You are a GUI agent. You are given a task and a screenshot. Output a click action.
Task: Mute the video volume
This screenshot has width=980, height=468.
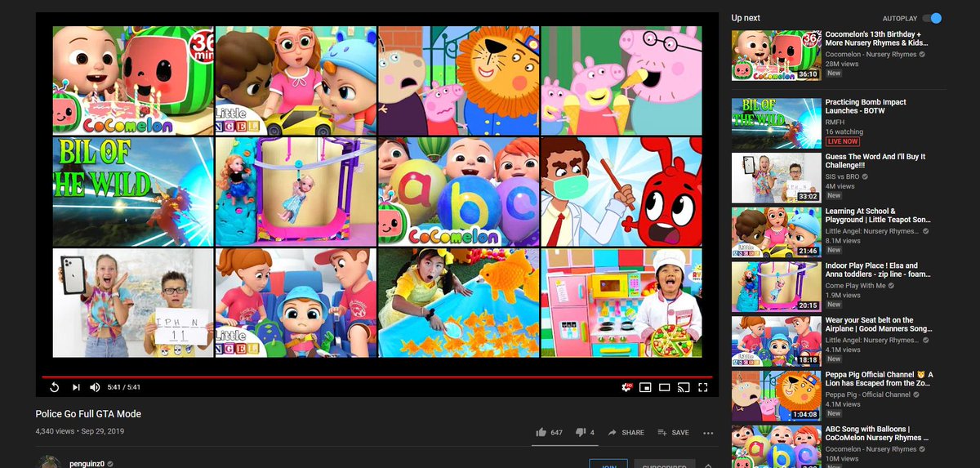95,387
